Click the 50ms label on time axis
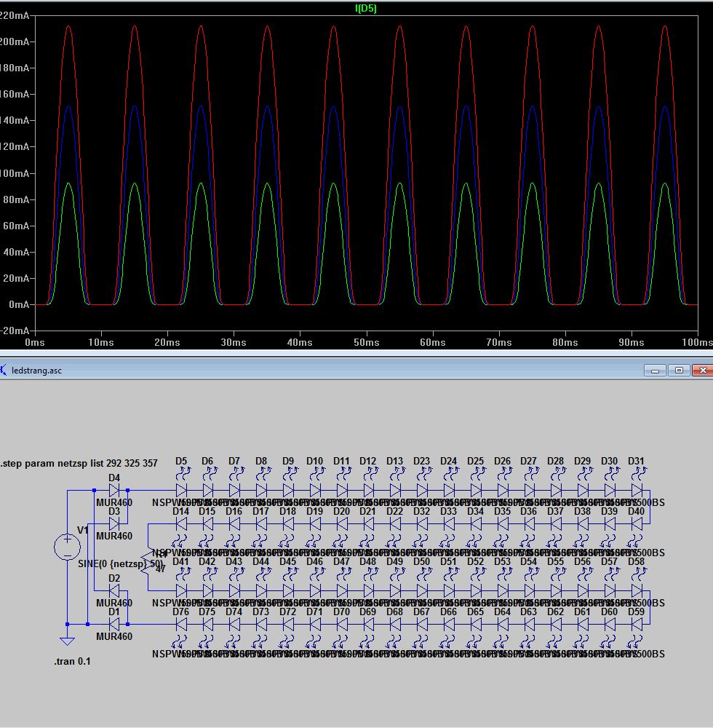This screenshot has width=713, height=728. pos(366,342)
